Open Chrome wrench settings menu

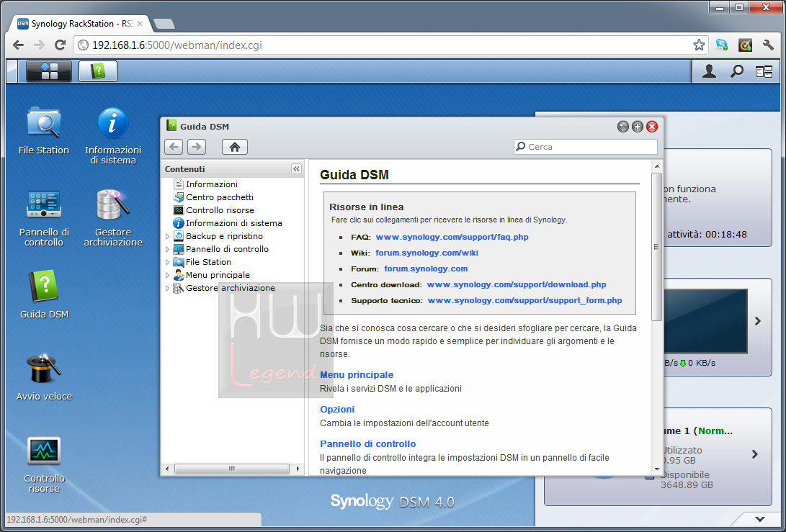768,45
